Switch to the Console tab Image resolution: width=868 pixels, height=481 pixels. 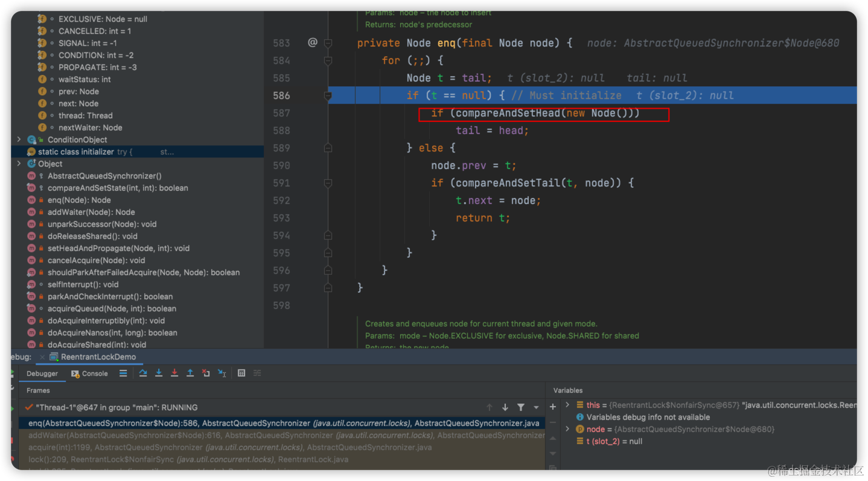click(89, 374)
